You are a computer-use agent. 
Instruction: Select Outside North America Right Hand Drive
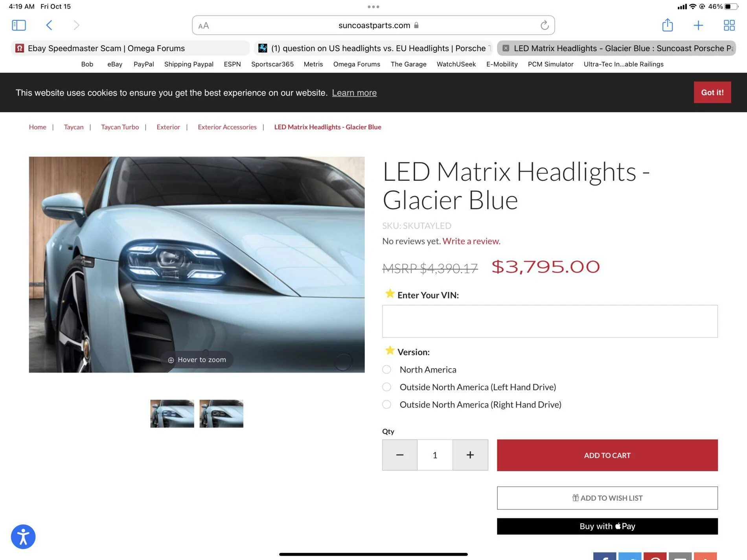click(x=387, y=405)
